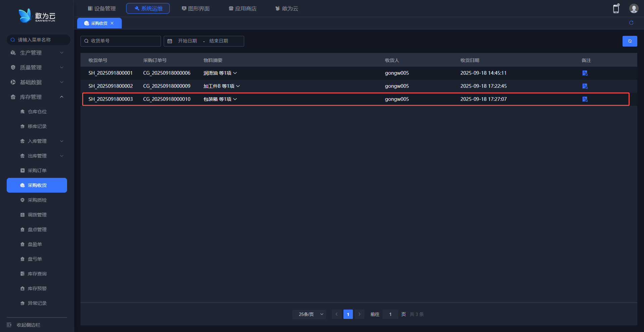Click the blue refresh button above table

(630, 41)
